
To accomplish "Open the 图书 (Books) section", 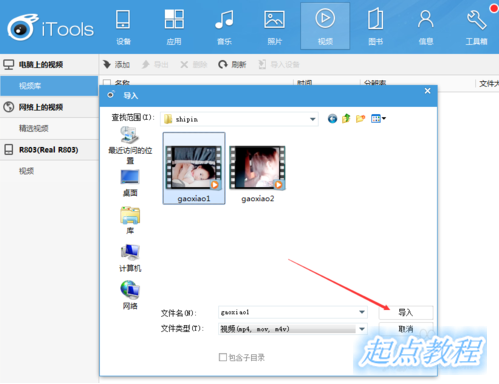I will click(x=375, y=27).
